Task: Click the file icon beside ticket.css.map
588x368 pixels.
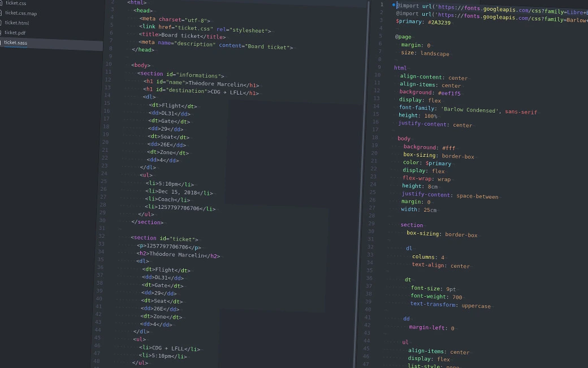Action: pos(2,13)
